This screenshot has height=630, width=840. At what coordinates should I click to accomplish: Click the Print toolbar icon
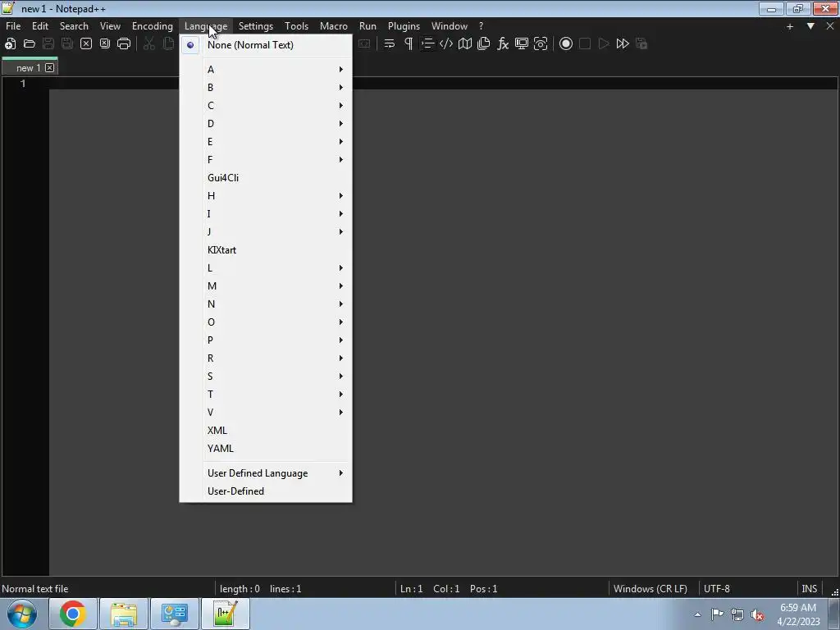click(124, 44)
